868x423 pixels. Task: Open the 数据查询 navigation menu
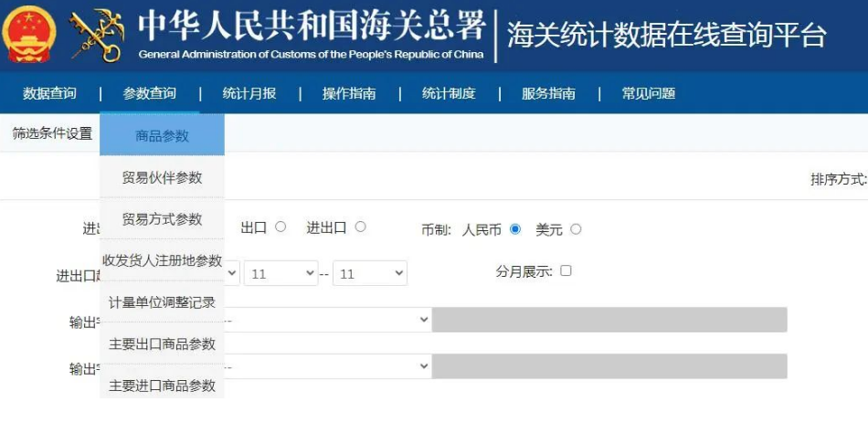(50, 93)
